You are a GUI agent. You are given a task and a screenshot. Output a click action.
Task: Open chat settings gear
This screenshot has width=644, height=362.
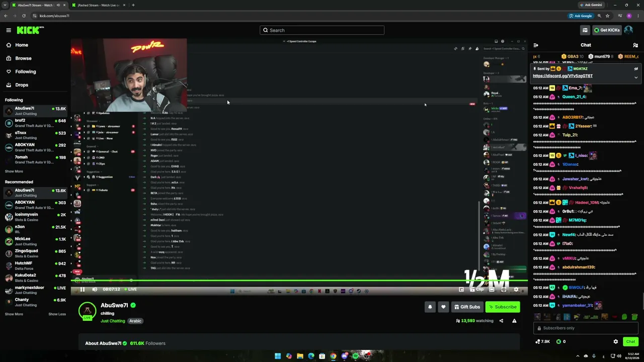pos(615,341)
